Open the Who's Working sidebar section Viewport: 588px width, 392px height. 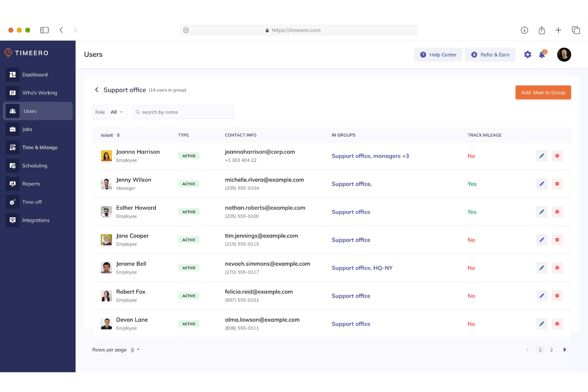point(39,93)
